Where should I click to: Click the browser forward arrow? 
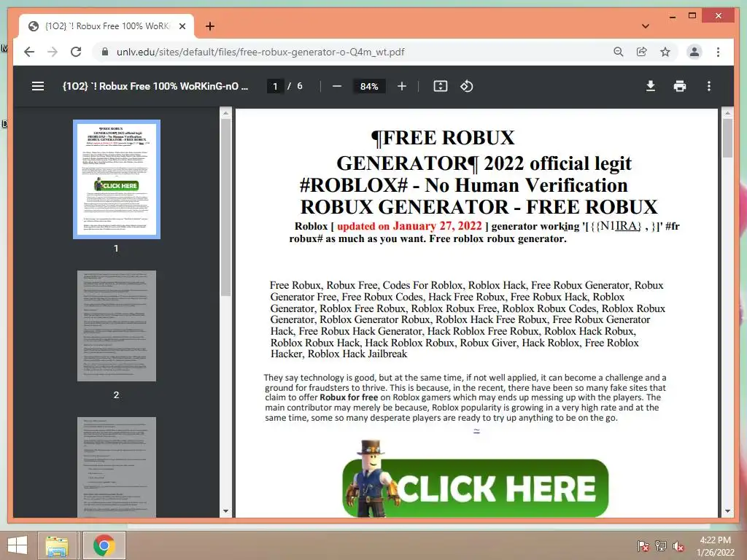(x=53, y=52)
